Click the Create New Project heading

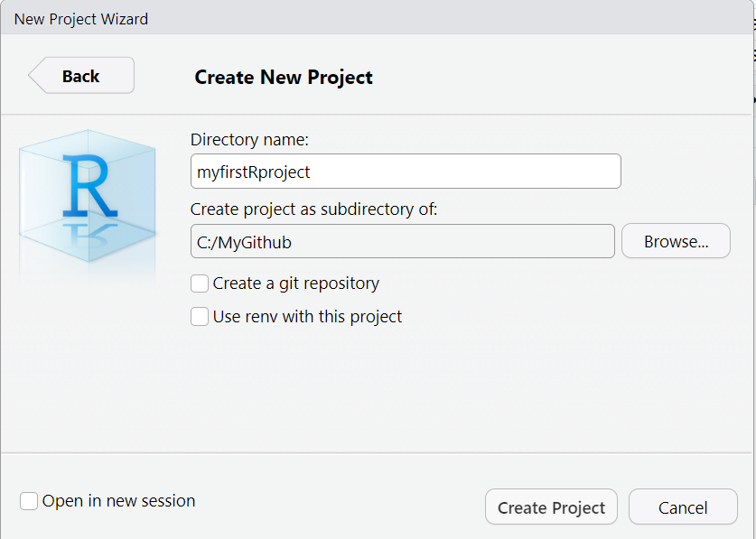pos(284,77)
